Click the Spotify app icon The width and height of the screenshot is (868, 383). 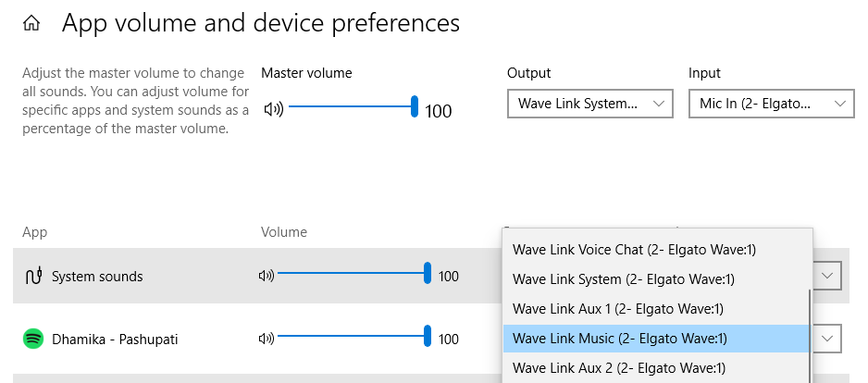pos(33,340)
